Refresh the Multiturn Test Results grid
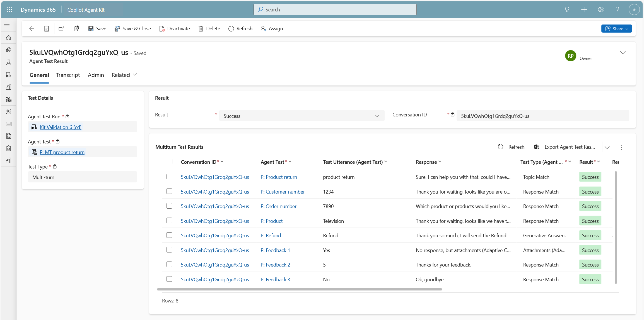Screen dimensions: 644x320 pyautogui.click(x=511, y=147)
